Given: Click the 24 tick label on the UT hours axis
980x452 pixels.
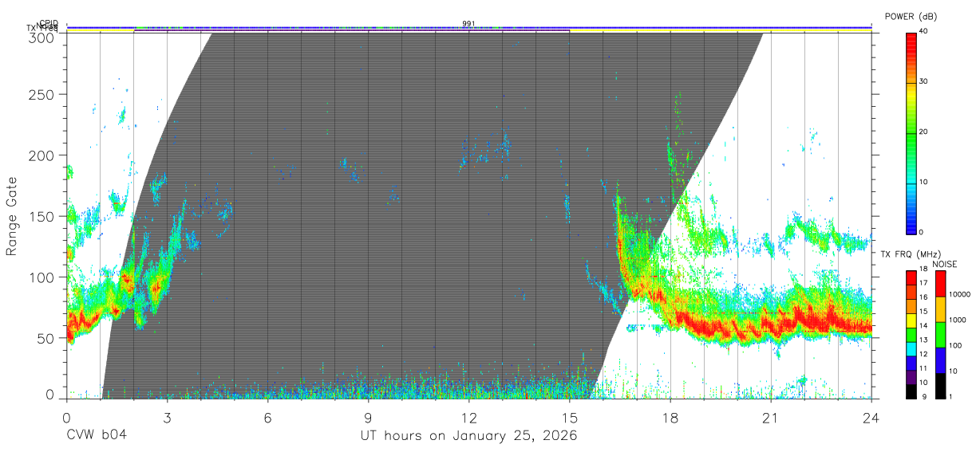Looking at the screenshot, I should coord(871,417).
